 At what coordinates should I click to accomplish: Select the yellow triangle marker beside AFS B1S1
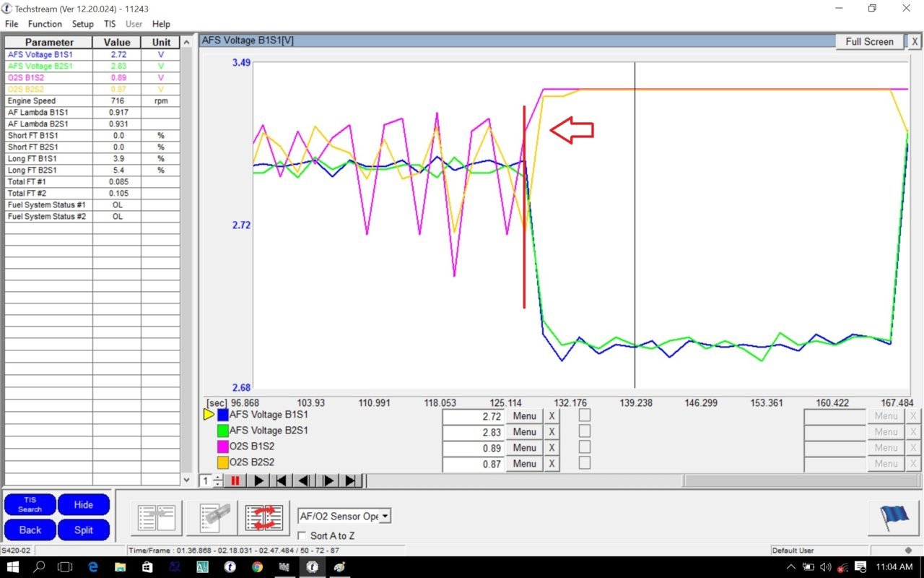(x=209, y=415)
